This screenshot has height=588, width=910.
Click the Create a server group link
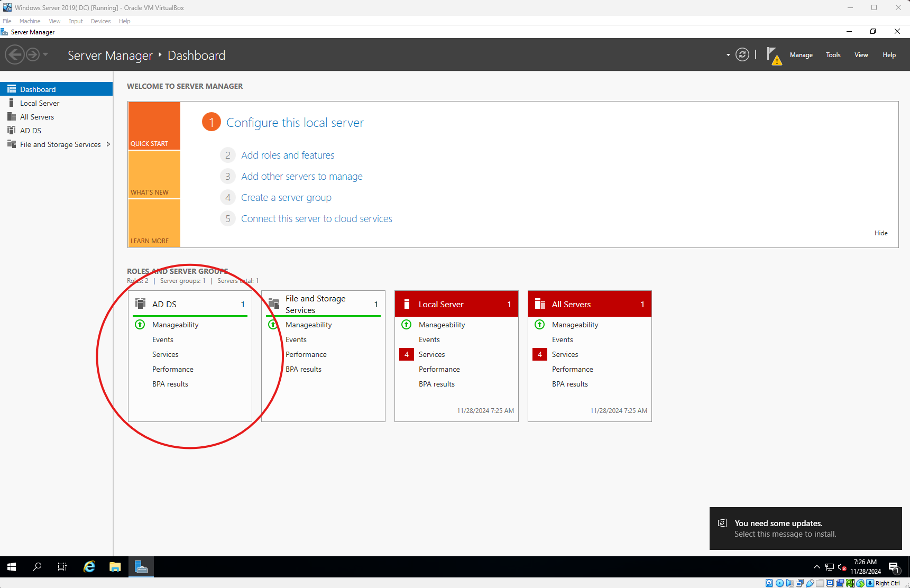(x=286, y=197)
